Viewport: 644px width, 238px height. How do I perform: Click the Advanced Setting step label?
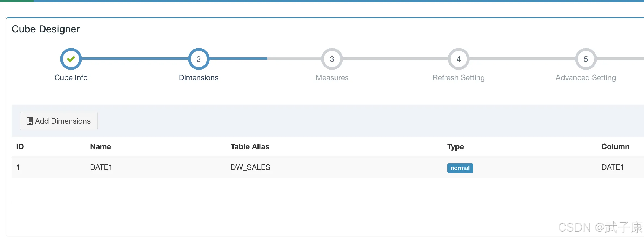coord(585,78)
